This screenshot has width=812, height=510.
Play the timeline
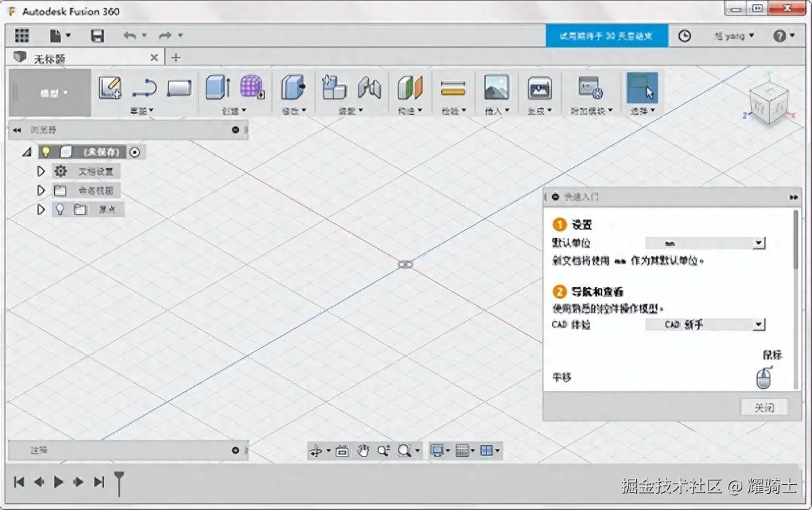[58, 482]
